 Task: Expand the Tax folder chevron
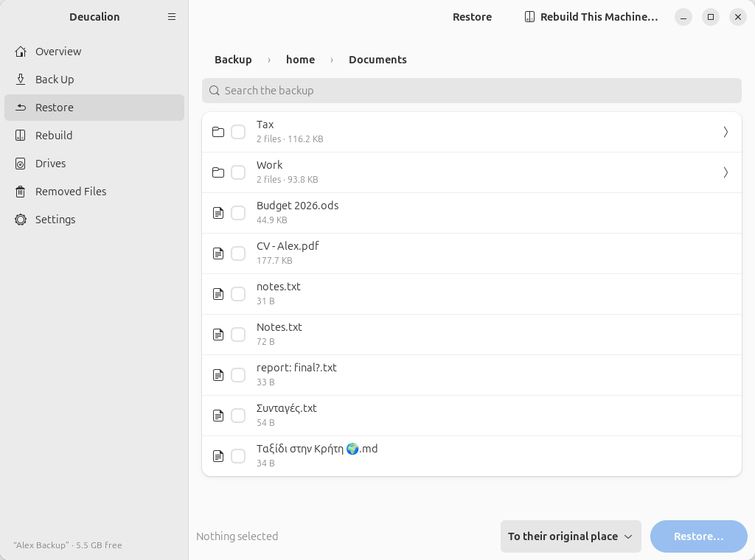coord(726,132)
